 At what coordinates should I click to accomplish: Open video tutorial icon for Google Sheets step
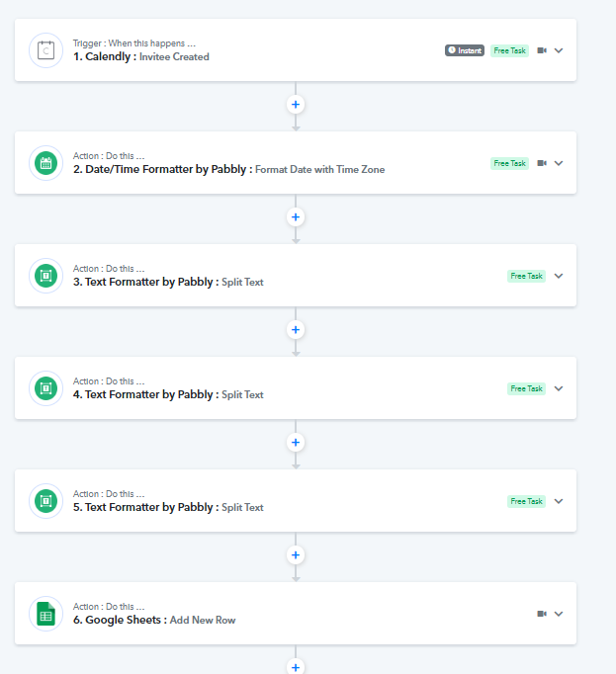pyautogui.click(x=542, y=614)
